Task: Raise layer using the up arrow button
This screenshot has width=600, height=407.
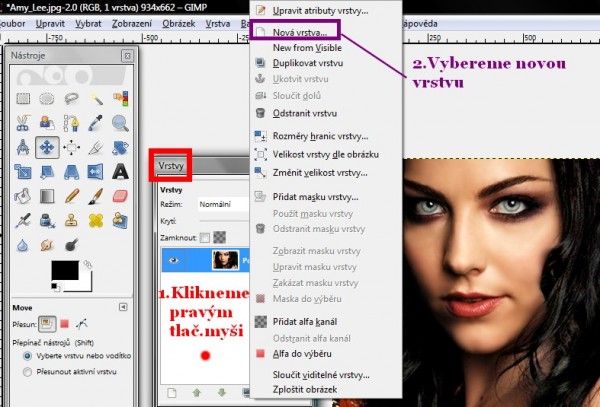Action: pyautogui.click(x=197, y=392)
